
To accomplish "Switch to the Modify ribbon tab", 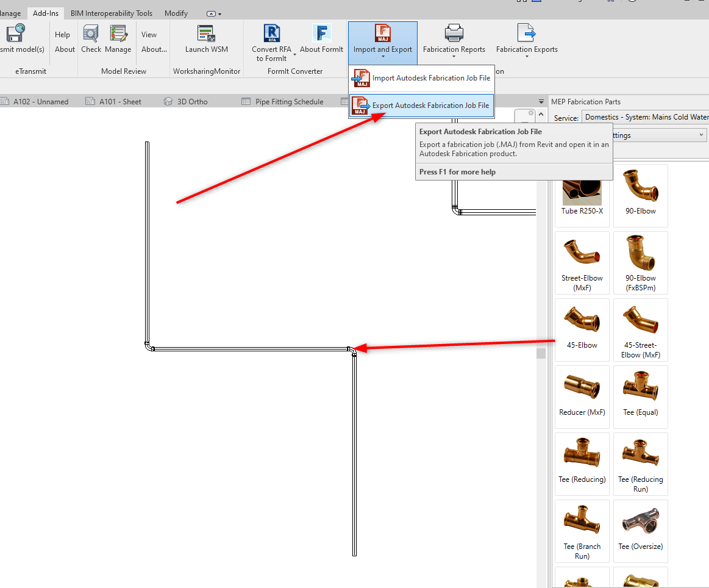I will pos(176,13).
